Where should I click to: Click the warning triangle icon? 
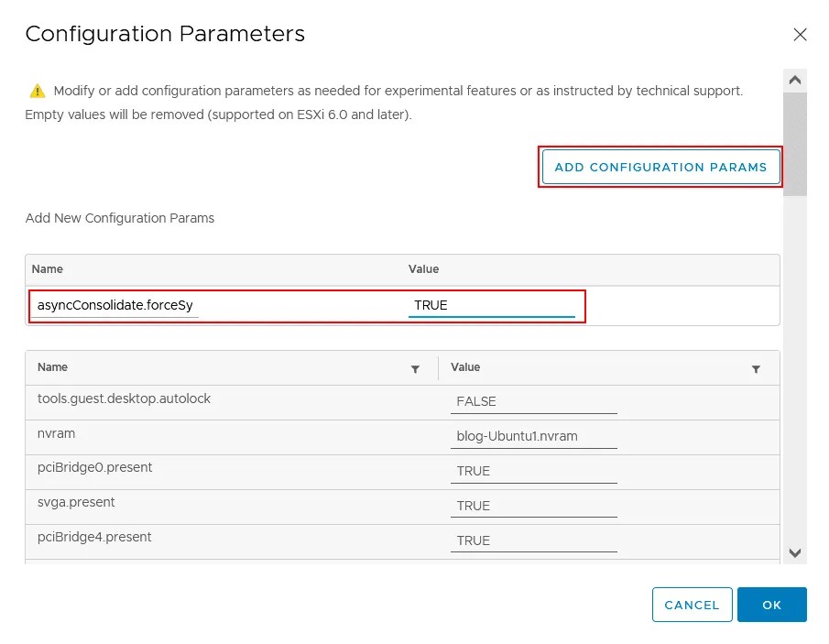click(37, 90)
